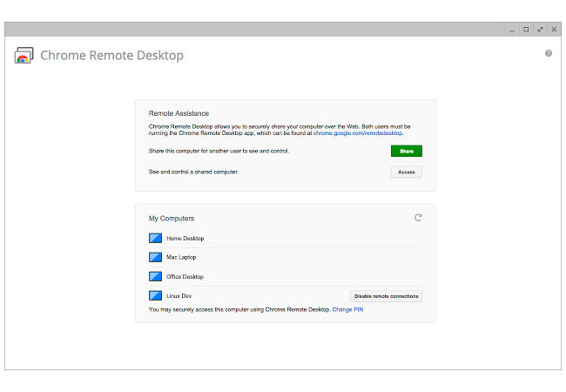Image resolution: width=566 pixels, height=392 pixels.
Task: Connect to Mac Laptop
Action: coord(285,257)
